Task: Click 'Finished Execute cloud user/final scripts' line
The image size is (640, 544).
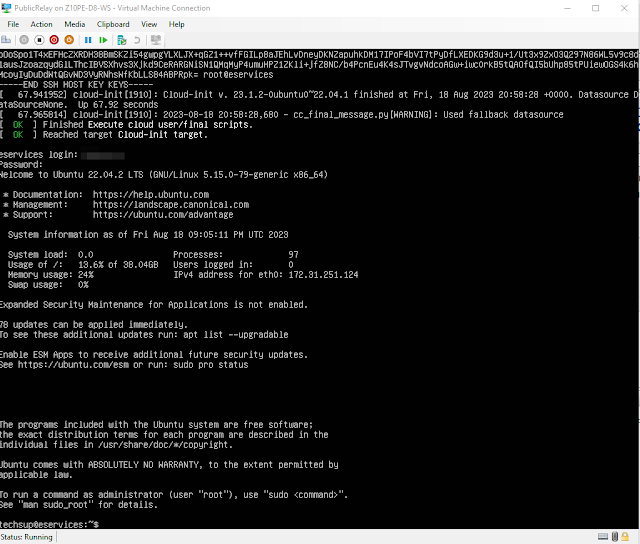Action: 126,125
